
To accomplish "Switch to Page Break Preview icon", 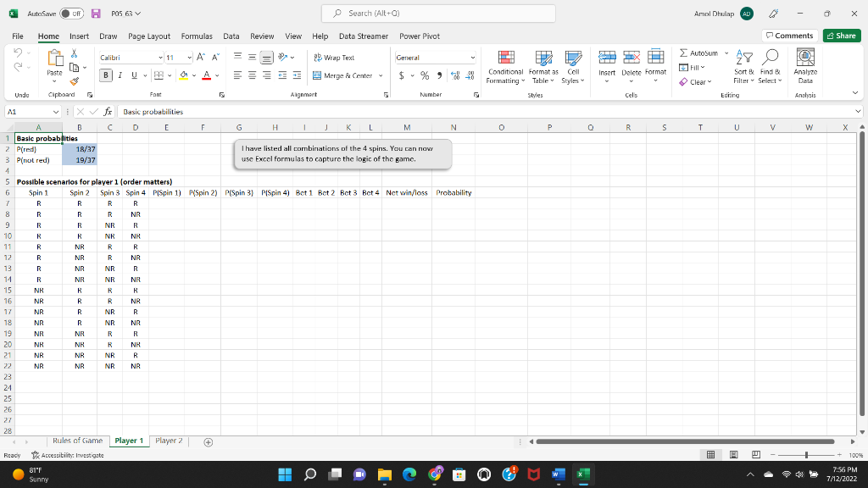I will pyautogui.click(x=755, y=455).
